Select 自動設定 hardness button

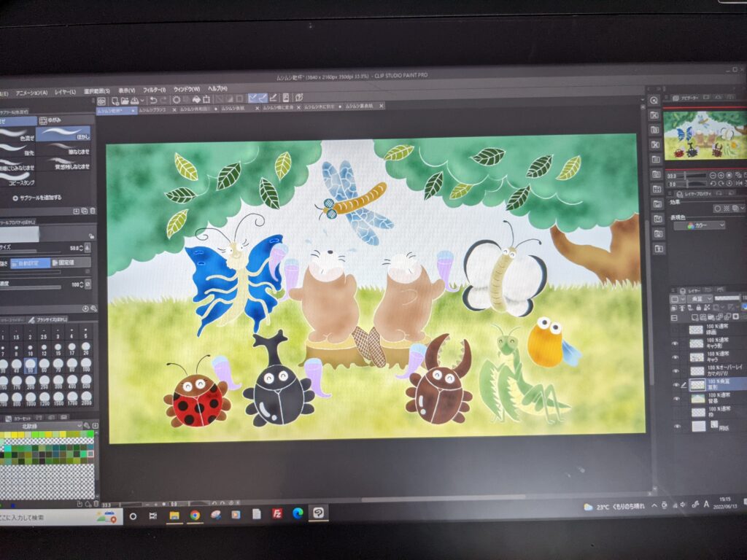coord(29,262)
